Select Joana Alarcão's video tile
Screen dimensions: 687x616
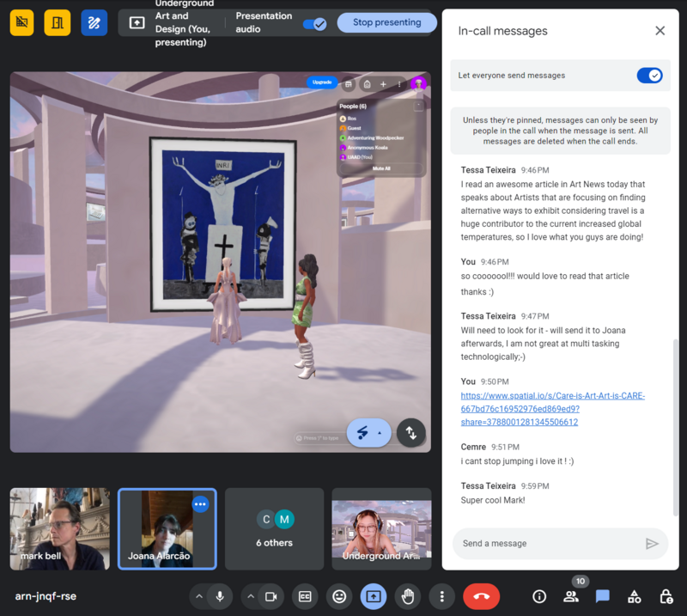click(x=167, y=528)
